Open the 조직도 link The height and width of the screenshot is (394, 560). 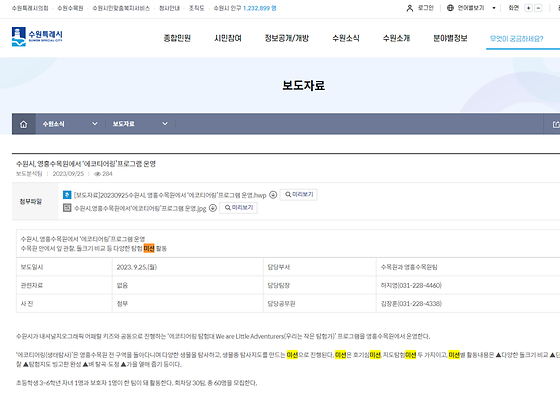pyautogui.click(x=196, y=8)
